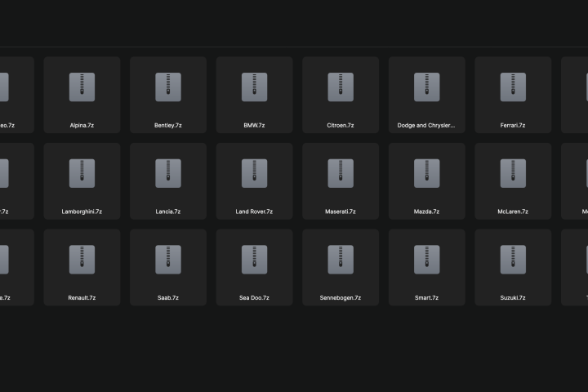
Task: Select the Alpina.7z archive icon
Action: 82,87
